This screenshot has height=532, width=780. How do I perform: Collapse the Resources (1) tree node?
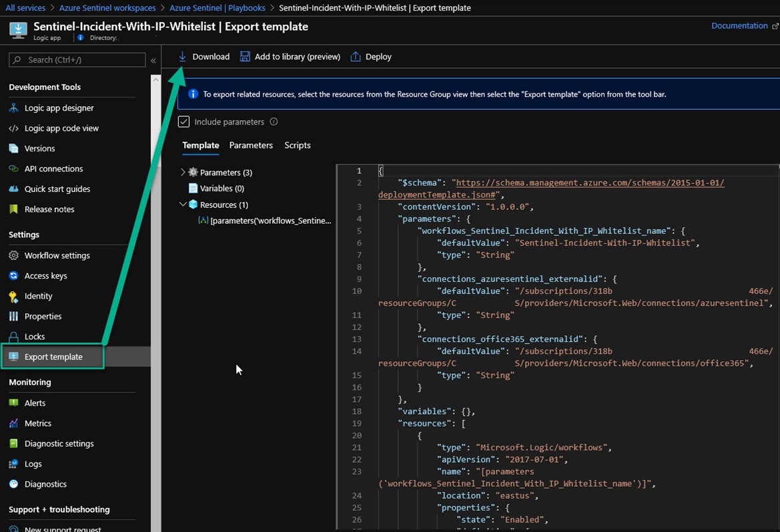point(183,205)
